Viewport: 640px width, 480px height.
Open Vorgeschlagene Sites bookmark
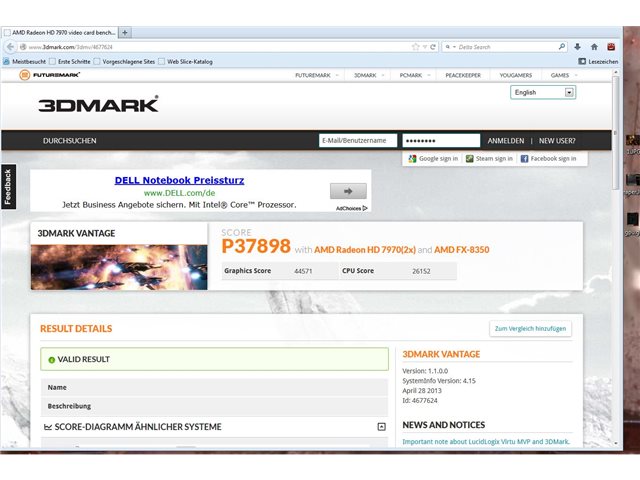(x=124, y=62)
